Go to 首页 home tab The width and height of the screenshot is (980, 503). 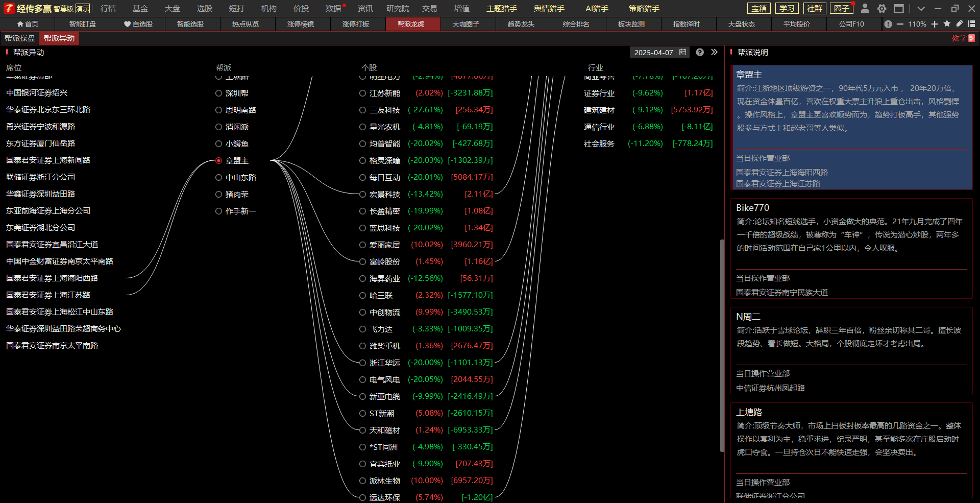pos(28,24)
